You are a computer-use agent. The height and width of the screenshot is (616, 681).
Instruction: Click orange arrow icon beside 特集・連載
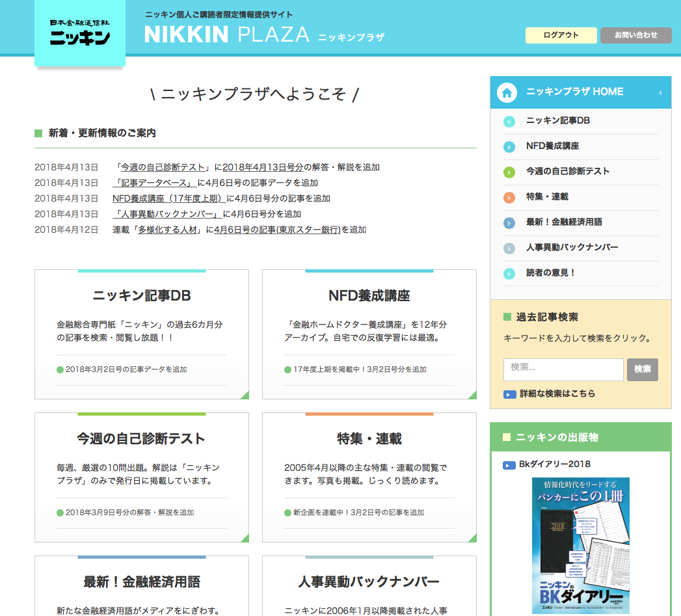(509, 198)
